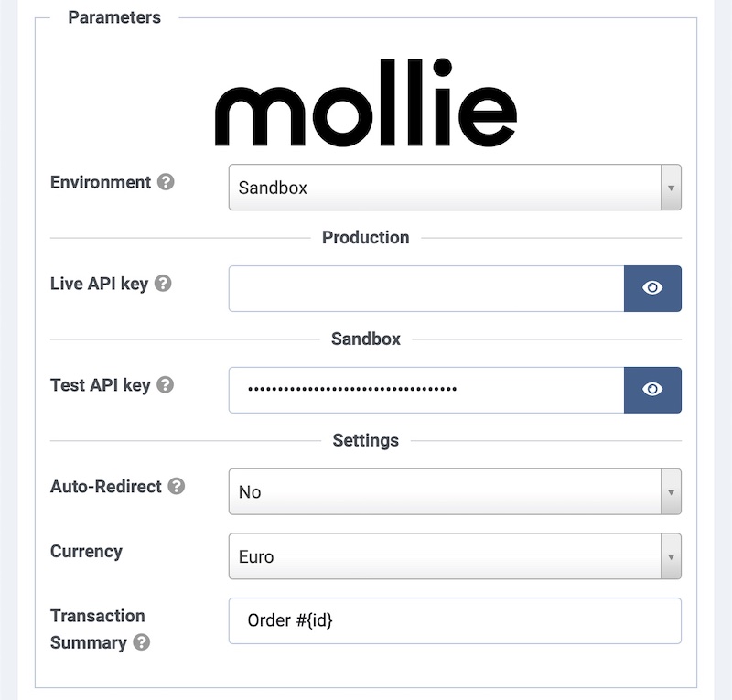Click the help icon next to Environment
The width and height of the screenshot is (732, 700).
coord(166,182)
